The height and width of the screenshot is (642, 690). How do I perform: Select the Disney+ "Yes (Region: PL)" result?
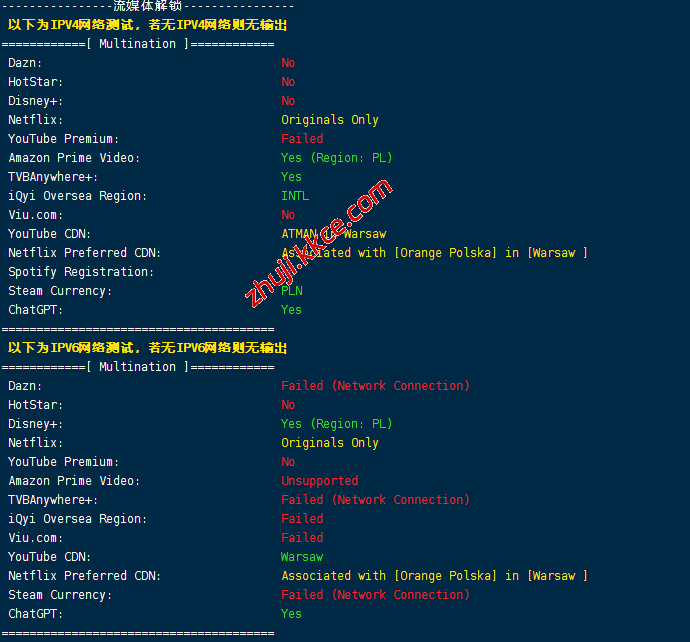tap(336, 424)
